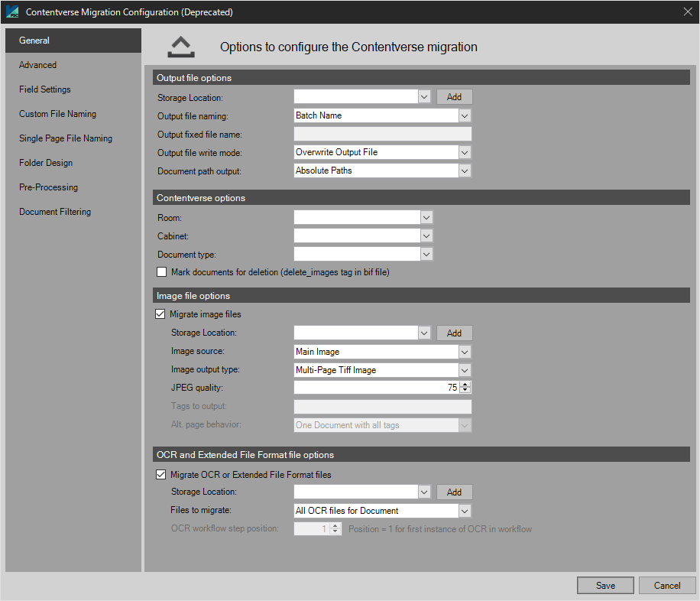Cancel the configuration dialog
The height and width of the screenshot is (601, 700).
click(667, 586)
